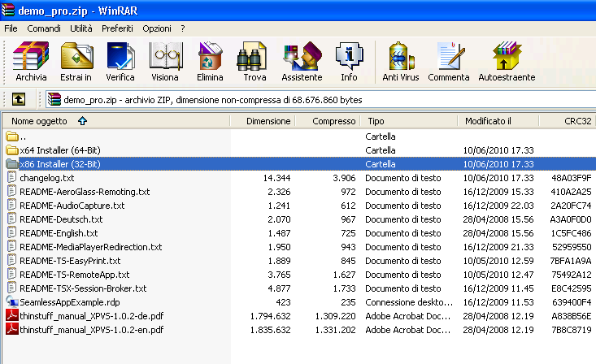Select the x64 Installer (64-Bit) folder name
Image resolution: width=596 pixels, height=364 pixels.
60,150
